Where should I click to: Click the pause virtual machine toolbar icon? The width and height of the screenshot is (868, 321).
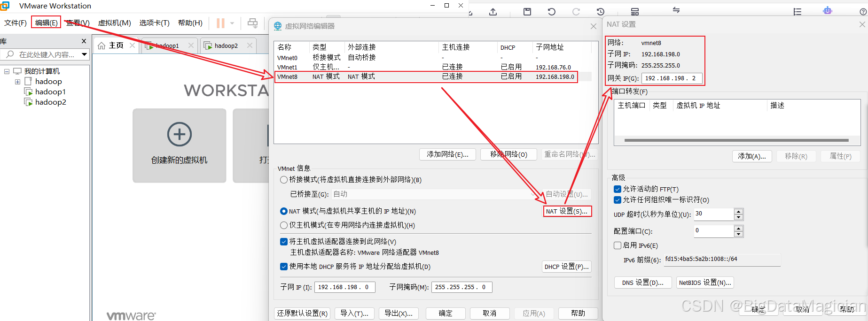[220, 23]
